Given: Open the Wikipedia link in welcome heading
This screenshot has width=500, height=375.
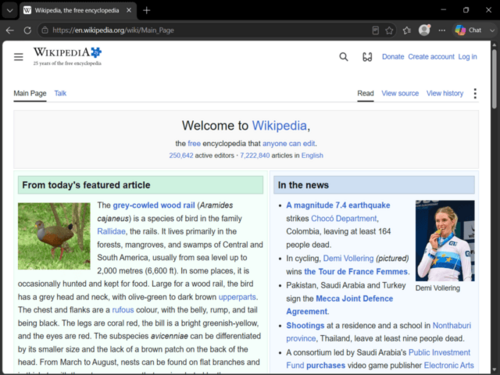Looking at the screenshot, I should pos(279,126).
